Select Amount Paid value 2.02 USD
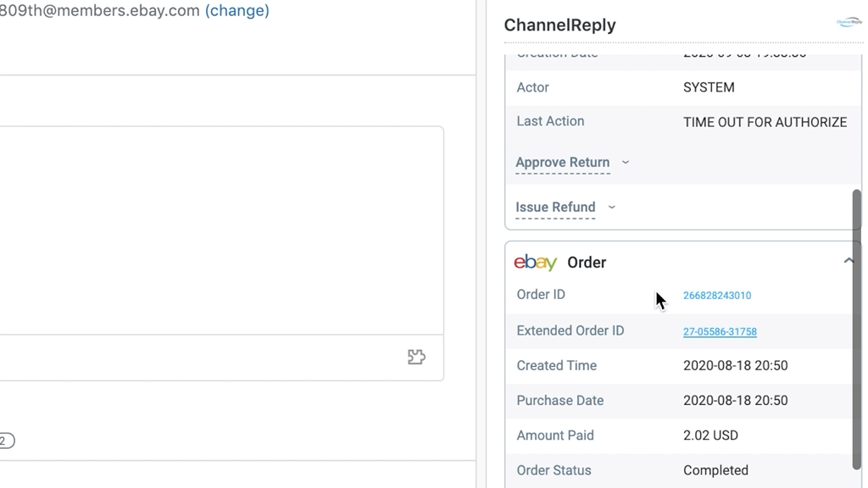Screen dimensions: 868x488 click(x=710, y=435)
